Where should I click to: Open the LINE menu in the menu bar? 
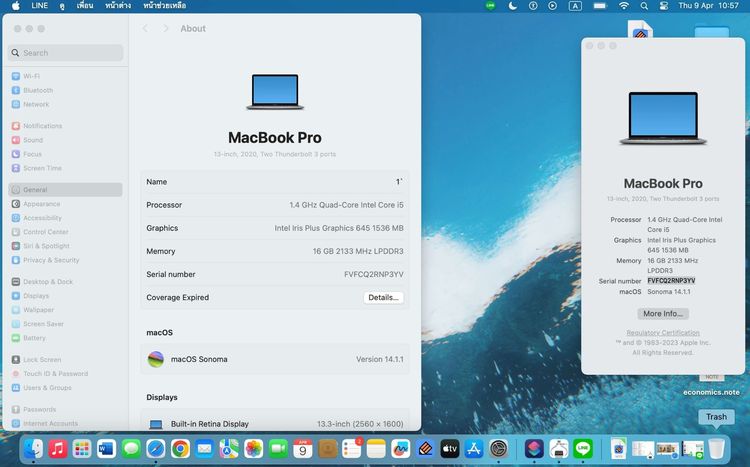(x=39, y=6)
